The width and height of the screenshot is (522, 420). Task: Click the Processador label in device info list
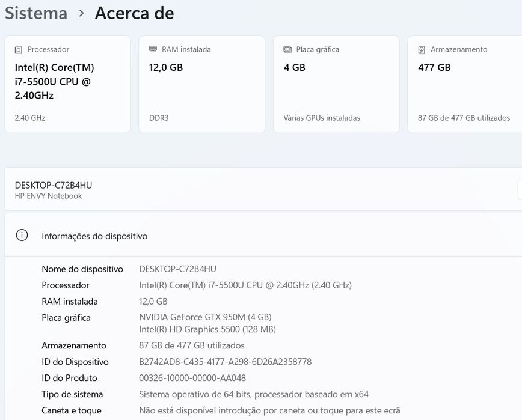65,285
